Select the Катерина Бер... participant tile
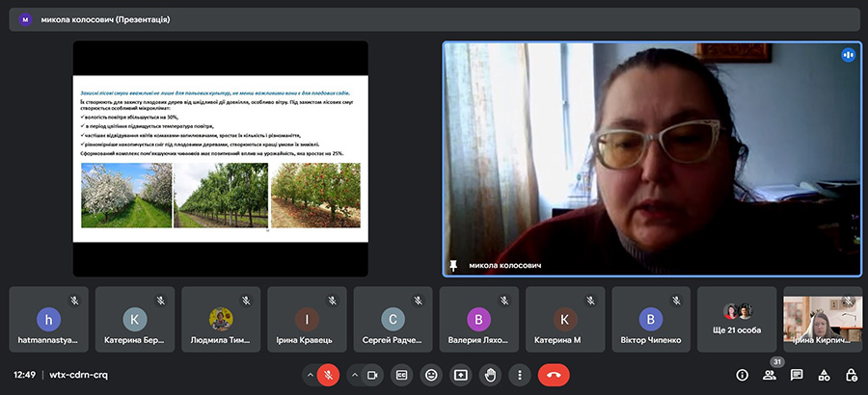The height and width of the screenshot is (395, 868). (x=134, y=319)
